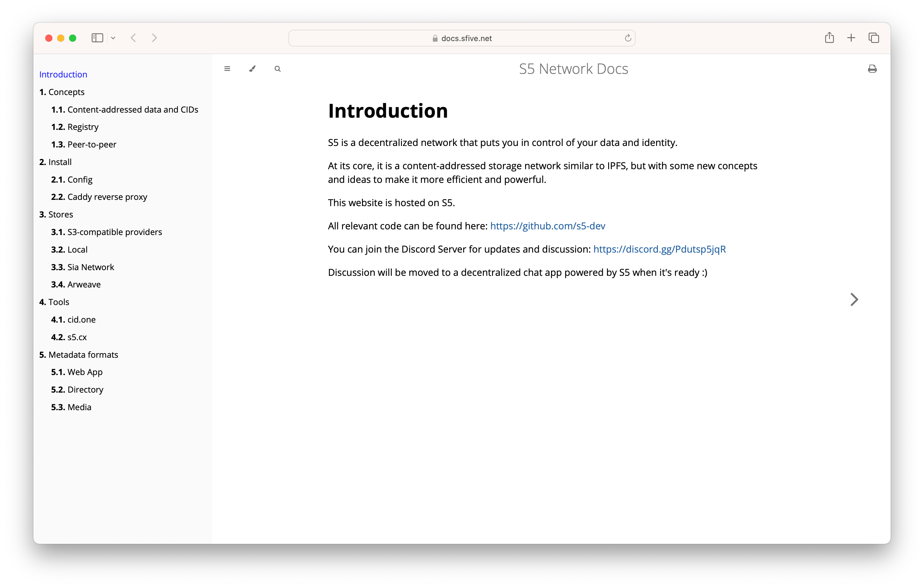Toggle the docs sidebar hamburger icon

(x=227, y=69)
